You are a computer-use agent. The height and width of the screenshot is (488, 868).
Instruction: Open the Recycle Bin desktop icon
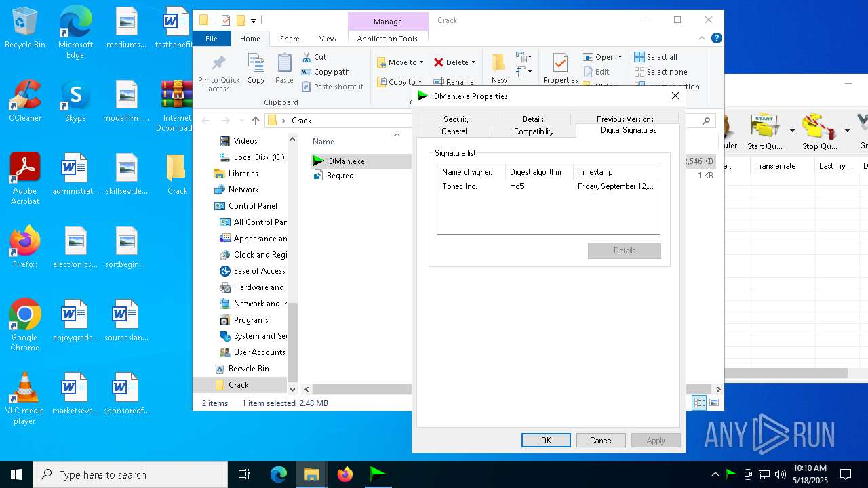[x=25, y=28]
